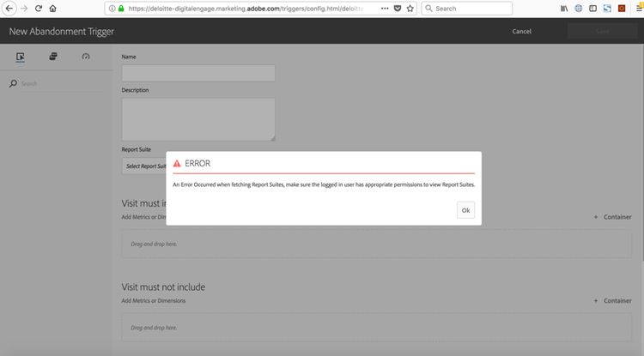Open the page actions three-dot menu
Screen dimensions: 644x356
coord(385,9)
